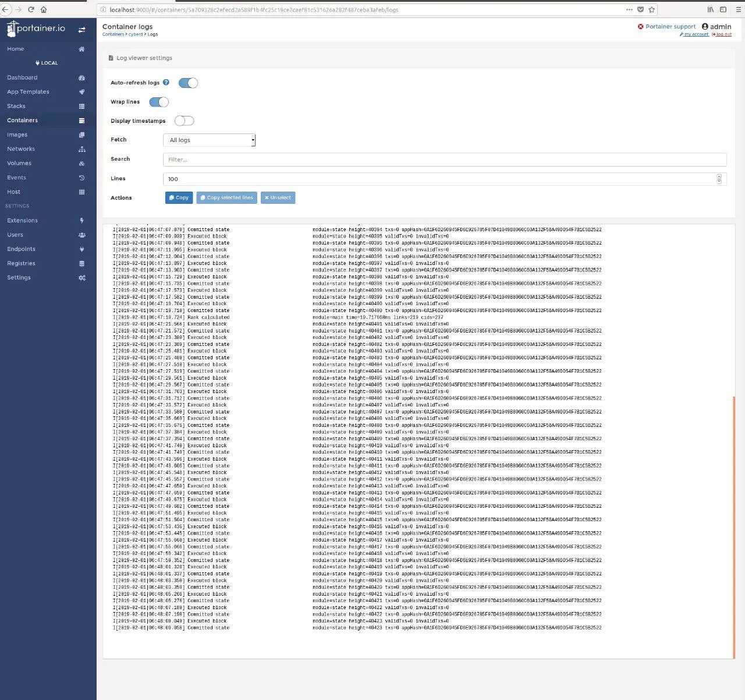Click the Lines number spinner arrows
Image resolution: width=745 pixels, height=700 pixels.
coord(719,179)
